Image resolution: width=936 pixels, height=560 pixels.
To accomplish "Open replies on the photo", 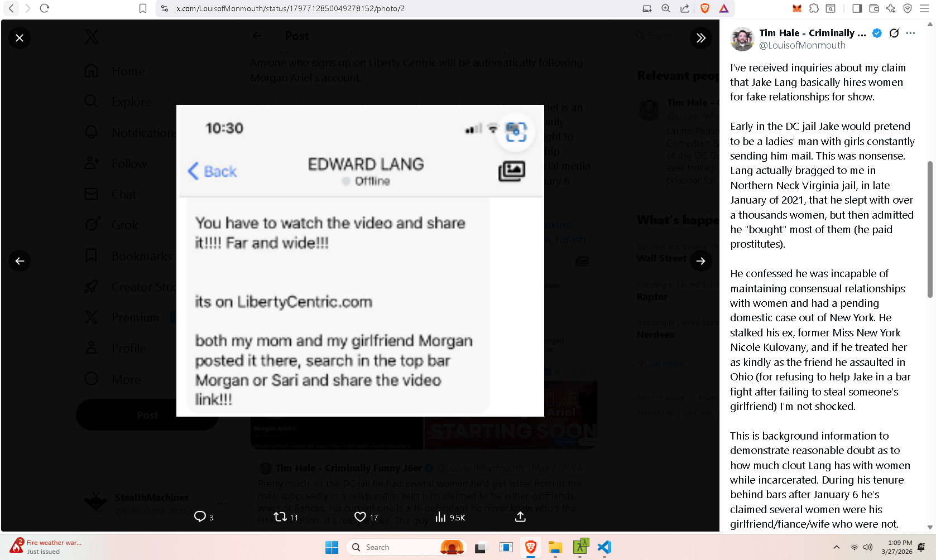I will [203, 517].
